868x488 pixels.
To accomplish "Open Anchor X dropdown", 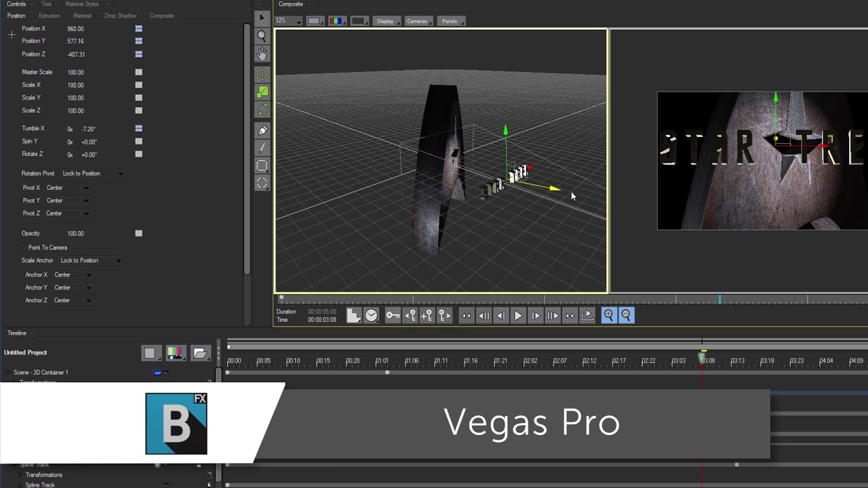I will click(x=73, y=274).
